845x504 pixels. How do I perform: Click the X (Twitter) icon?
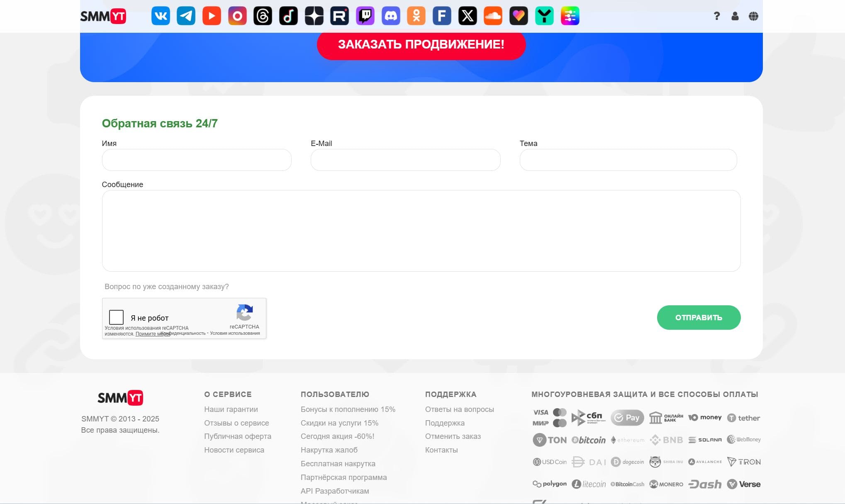coord(468,16)
